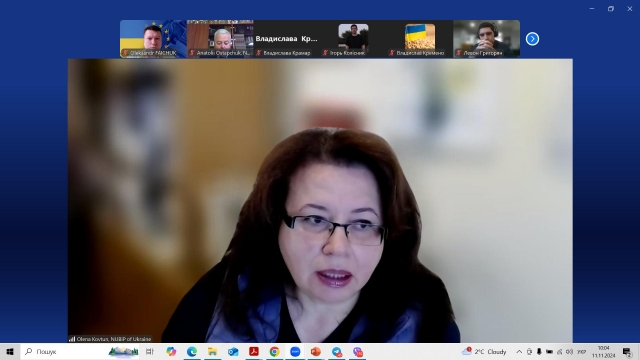640x360 pixels.
Task: Click the search highlight landscape image
Action: (123, 351)
